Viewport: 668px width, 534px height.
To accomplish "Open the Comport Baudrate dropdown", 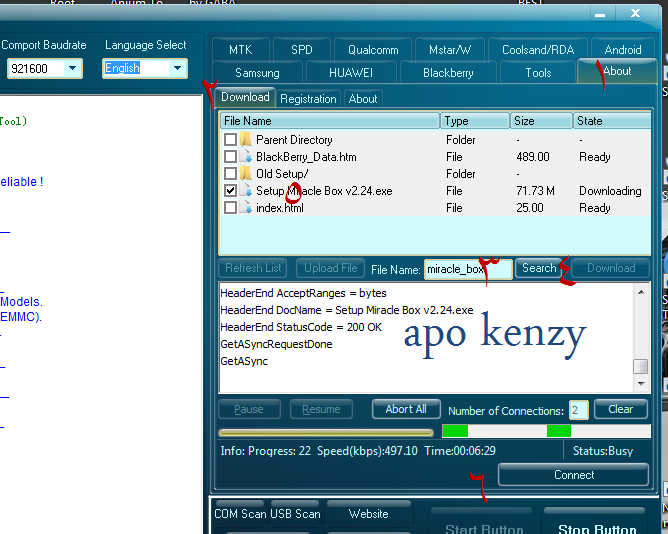I will (x=72, y=68).
